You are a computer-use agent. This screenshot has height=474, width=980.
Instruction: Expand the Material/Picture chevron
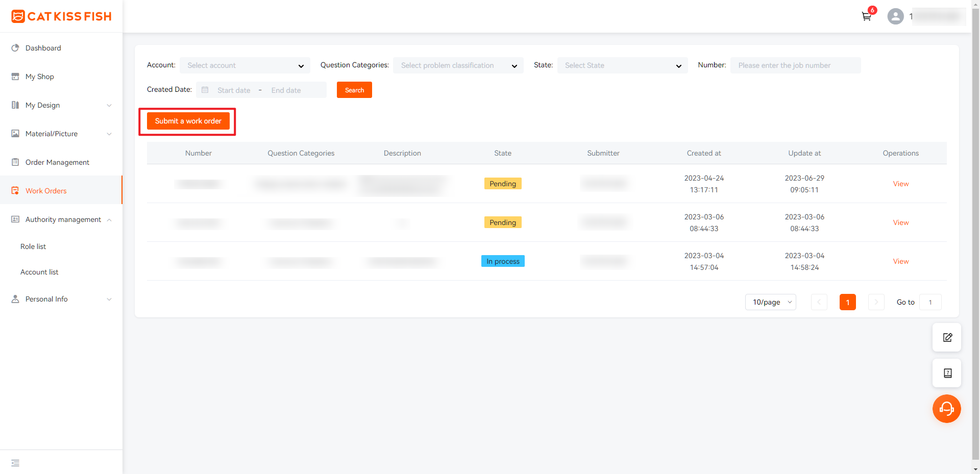pyautogui.click(x=109, y=134)
